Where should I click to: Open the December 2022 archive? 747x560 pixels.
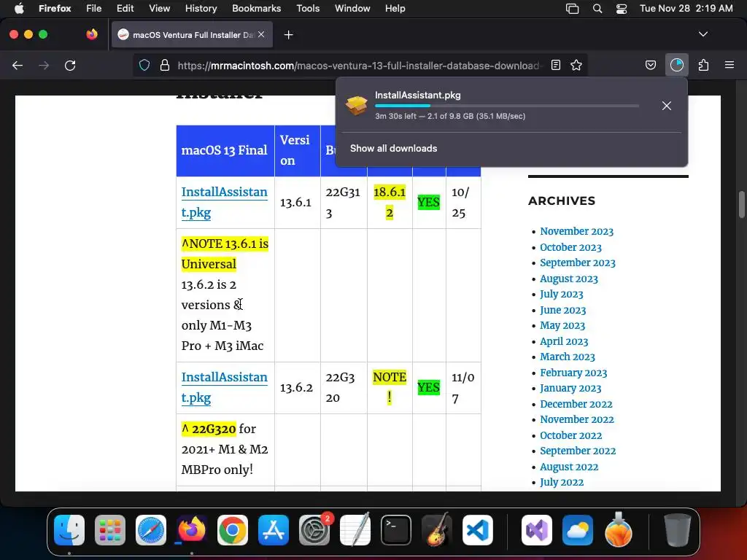point(576,404)
